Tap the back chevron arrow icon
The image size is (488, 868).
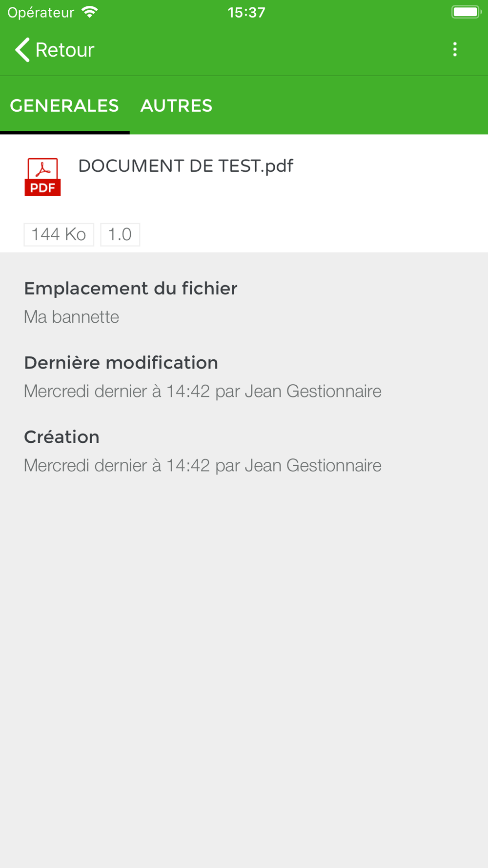(22, 49)
